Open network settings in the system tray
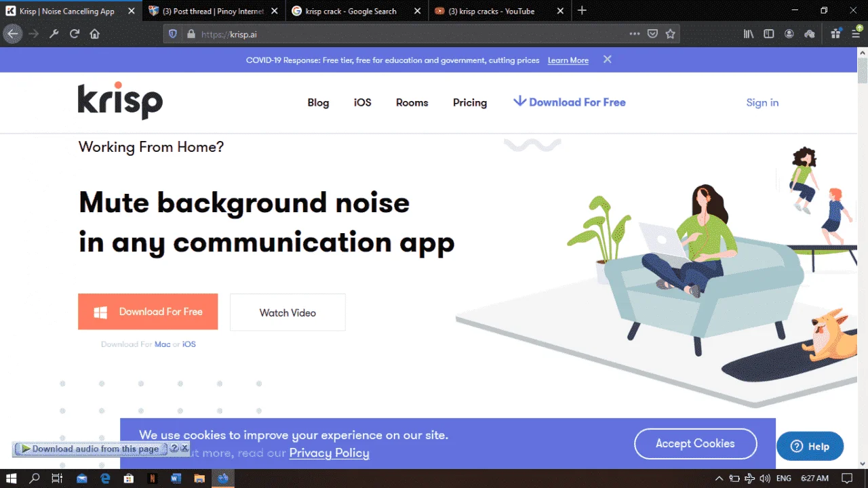The height and width of the screenshot is (488, 868). pyautogui.click(x=749, y=479)
